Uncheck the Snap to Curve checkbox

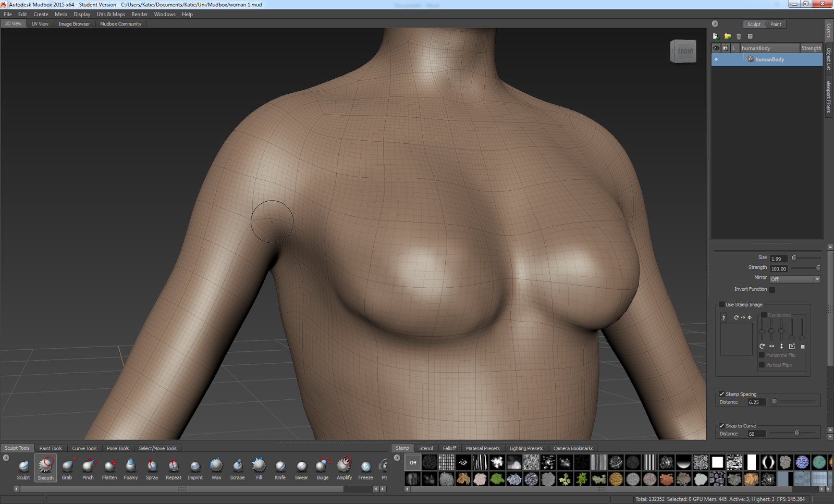[721, 426]
